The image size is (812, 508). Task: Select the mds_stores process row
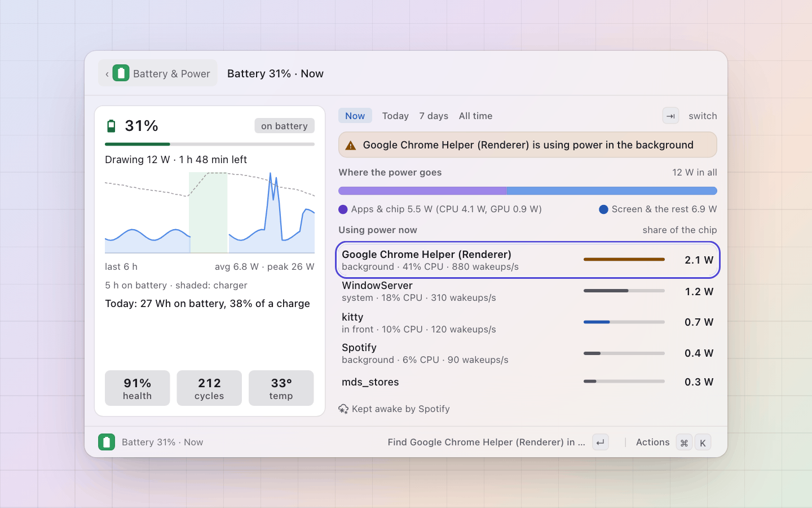click(528, 382)
